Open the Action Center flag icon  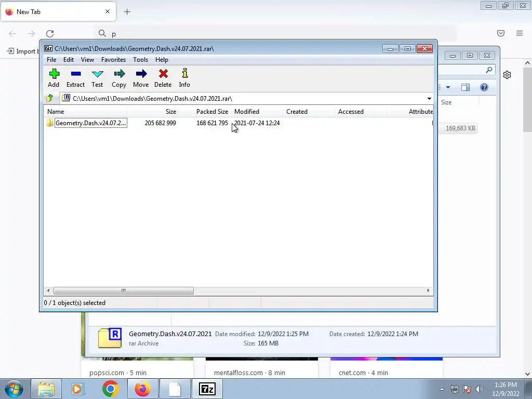pos(467,389)
